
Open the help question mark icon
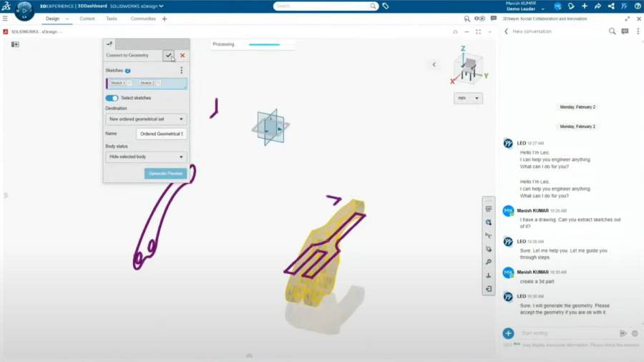point(637,6)
